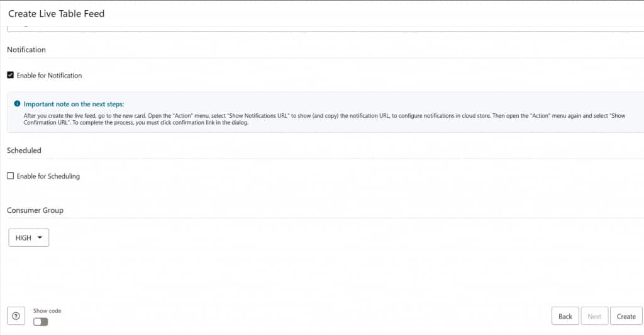Check the Enable for Scheduling checkbox
Screen dimensions: 644x335
(x=10, y=176)
